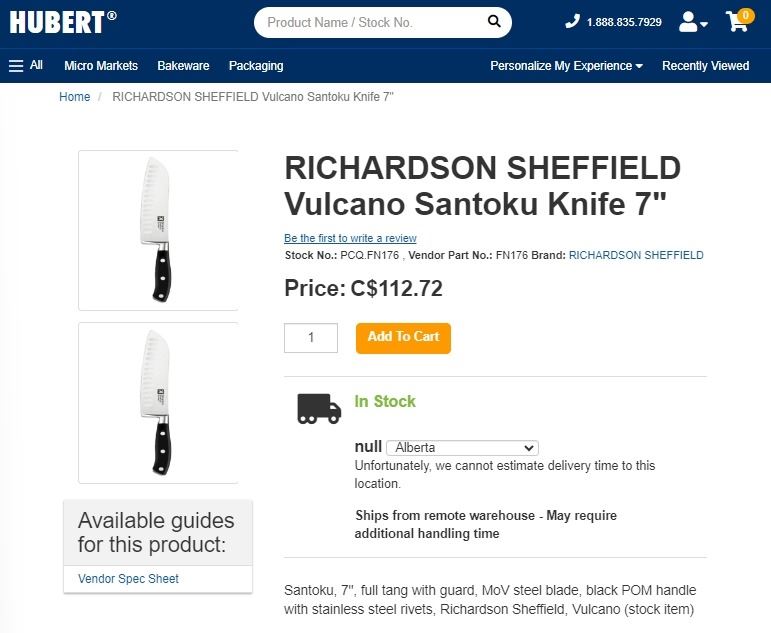Expand the Personalize My Experience dropdown

click(x=566, y=66)
